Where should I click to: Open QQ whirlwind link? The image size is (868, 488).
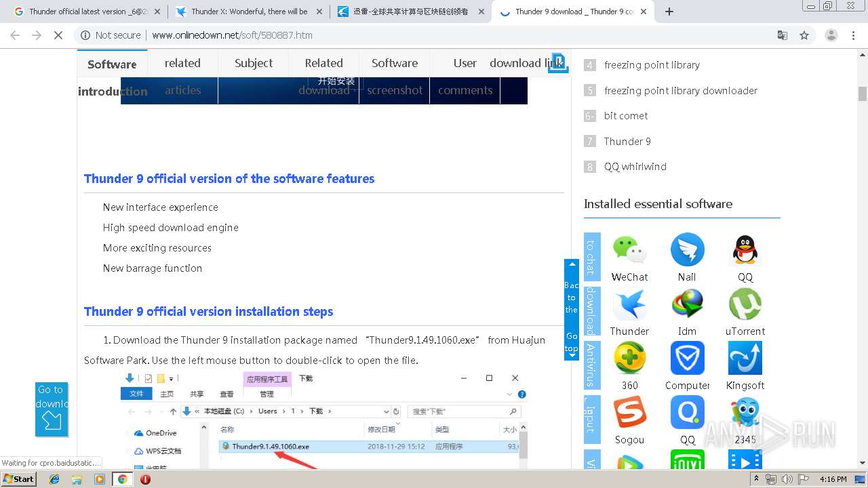(x=635, y=167)
